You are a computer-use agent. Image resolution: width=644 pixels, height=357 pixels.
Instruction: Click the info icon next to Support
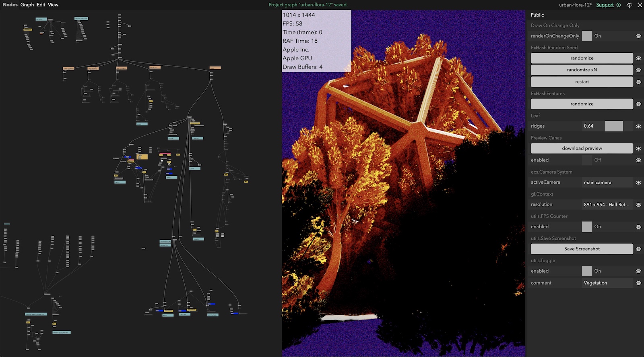click(619, 5)
